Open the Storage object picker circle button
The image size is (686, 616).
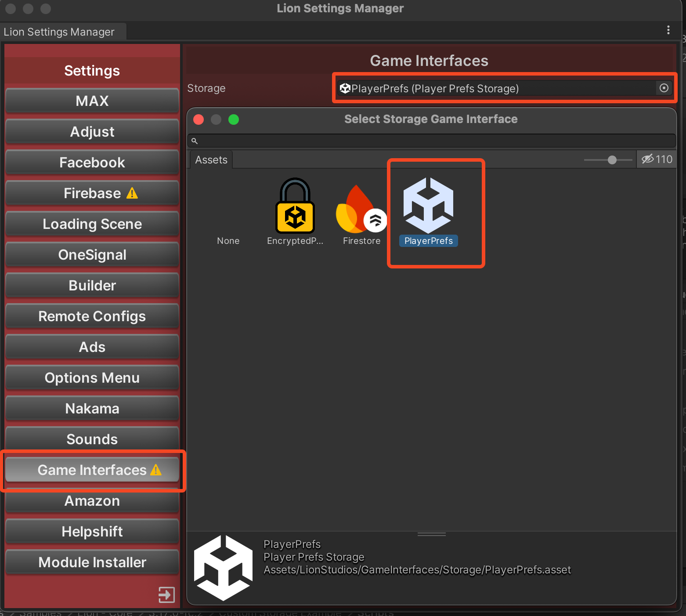(x=664, y=88)
